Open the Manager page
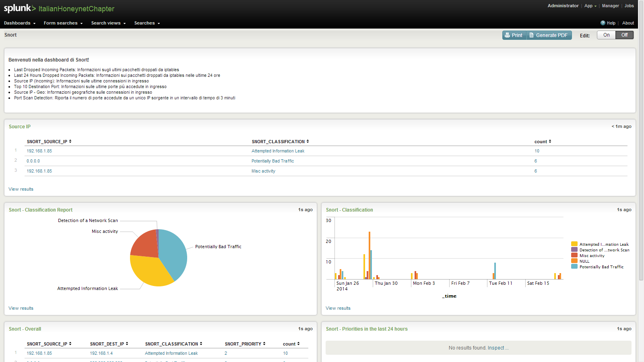 tap(610, 6)
